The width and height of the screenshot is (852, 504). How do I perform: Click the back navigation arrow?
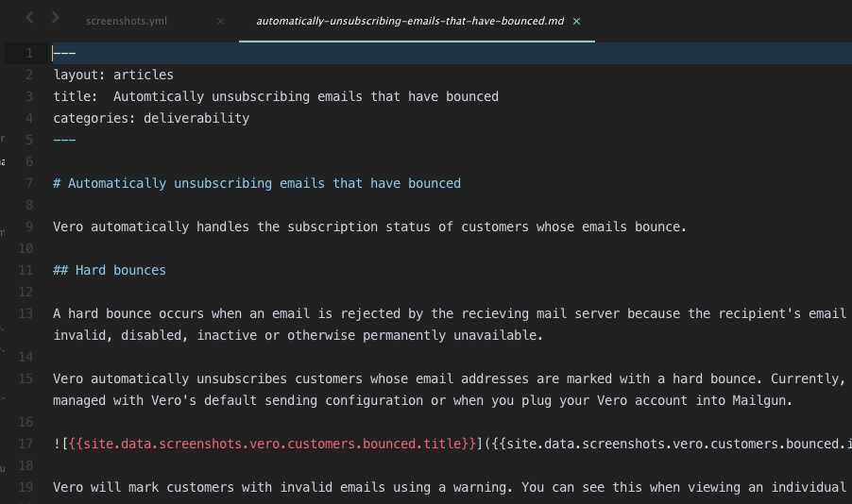click(x=31, y=18)
